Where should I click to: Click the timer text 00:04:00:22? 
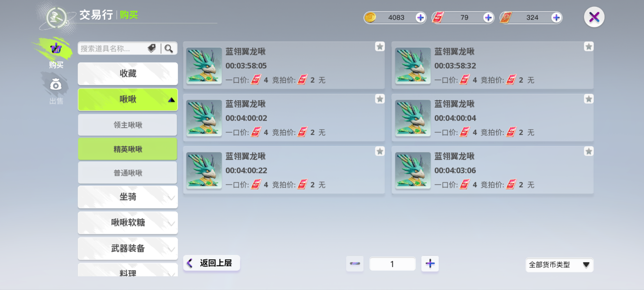point(246,171)
